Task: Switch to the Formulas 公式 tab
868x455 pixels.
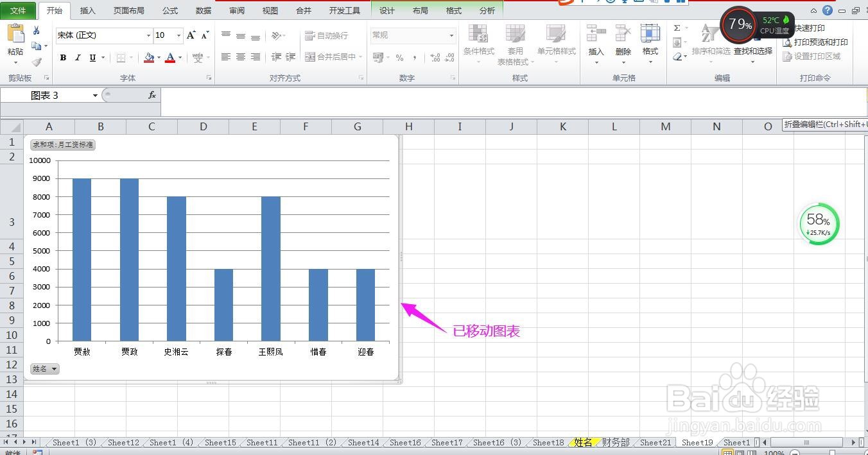Action: [x=170, y=10]
